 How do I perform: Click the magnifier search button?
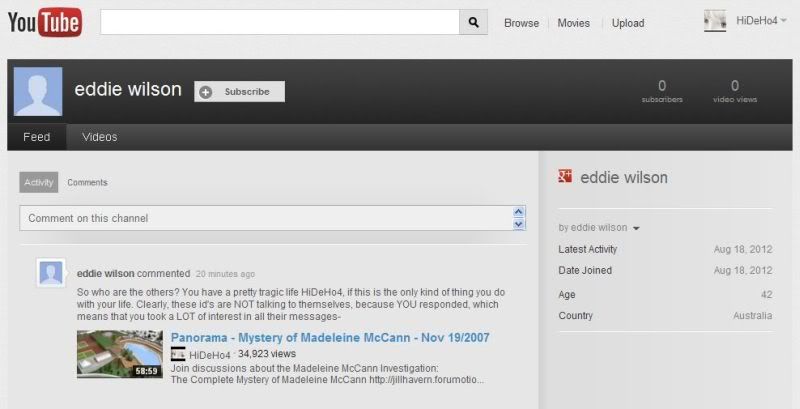[473, 22]
